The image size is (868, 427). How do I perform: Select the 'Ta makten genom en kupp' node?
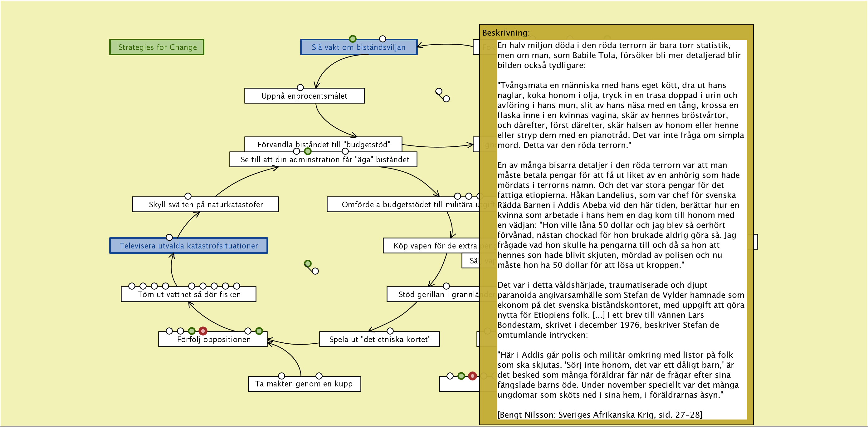click(x=304, y=384)
